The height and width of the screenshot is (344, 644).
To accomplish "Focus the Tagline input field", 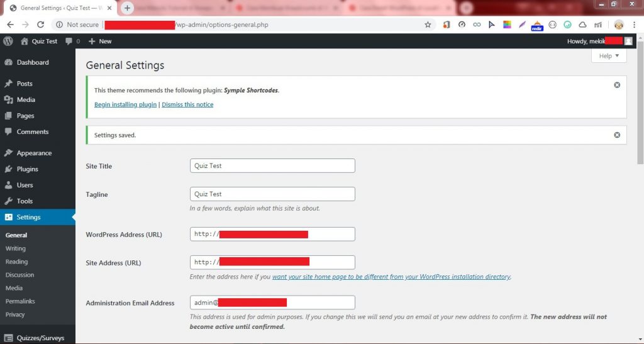I will click(272, 194).
